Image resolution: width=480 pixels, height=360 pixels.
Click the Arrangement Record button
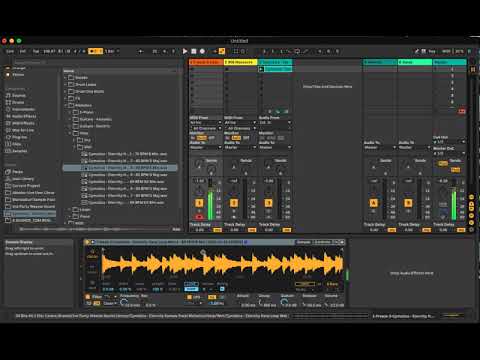[202, 51]
